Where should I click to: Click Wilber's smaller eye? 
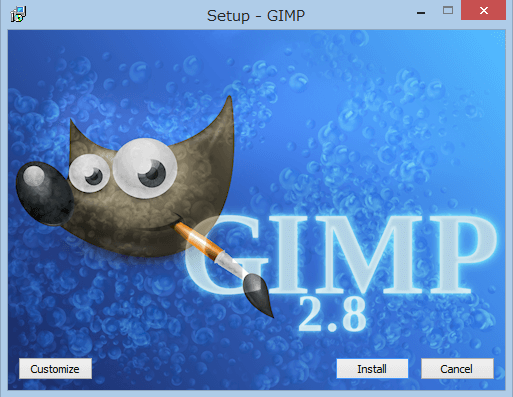pos(89,173)
